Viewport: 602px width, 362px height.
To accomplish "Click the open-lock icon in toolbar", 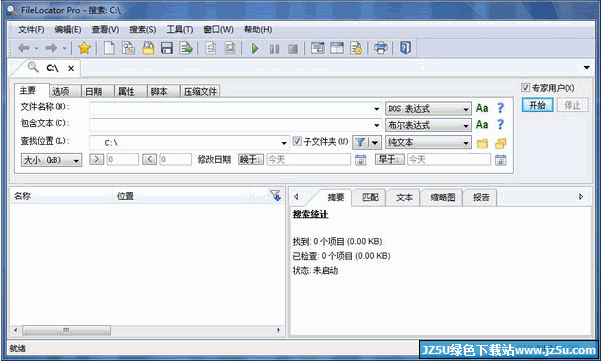I will [148, 48].
